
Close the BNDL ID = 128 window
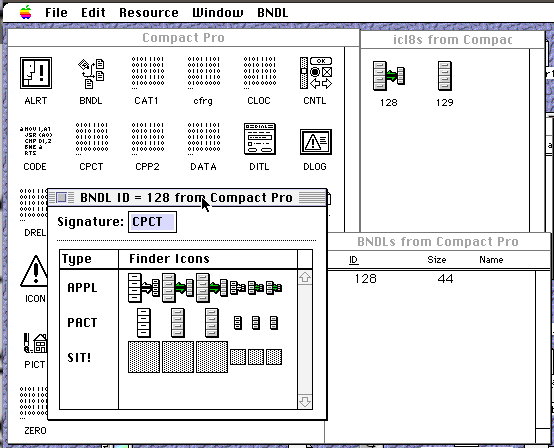tap(61, 198)
